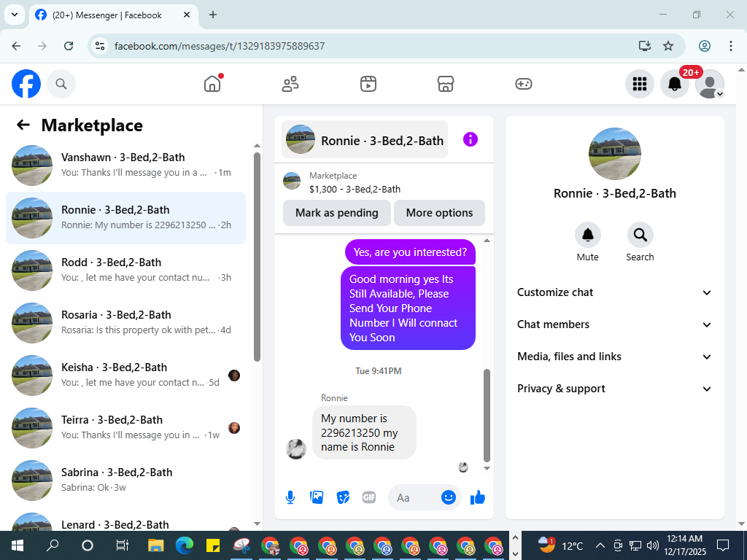Click the Mark as pending button
This screenshot has width=747, height=560.
click(337, 213)
